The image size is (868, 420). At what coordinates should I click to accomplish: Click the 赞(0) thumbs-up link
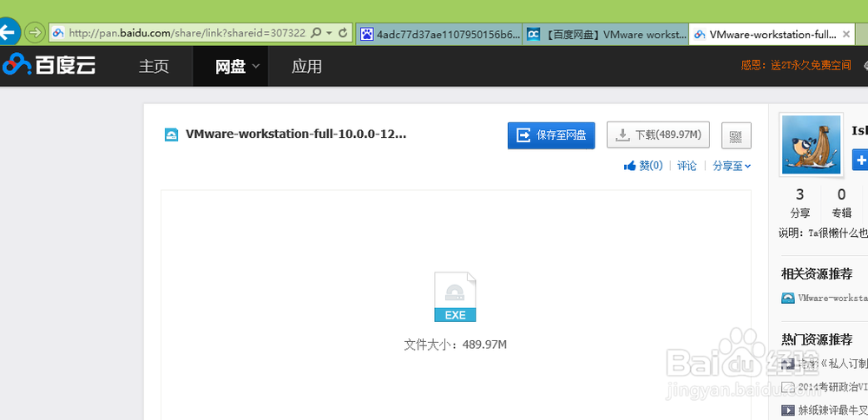click(642, 166)
